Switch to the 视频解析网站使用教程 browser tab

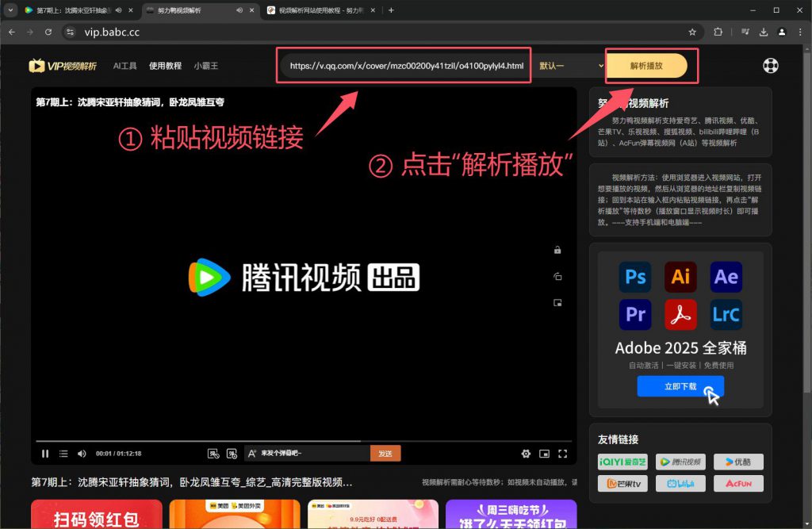tap(321, 10)
